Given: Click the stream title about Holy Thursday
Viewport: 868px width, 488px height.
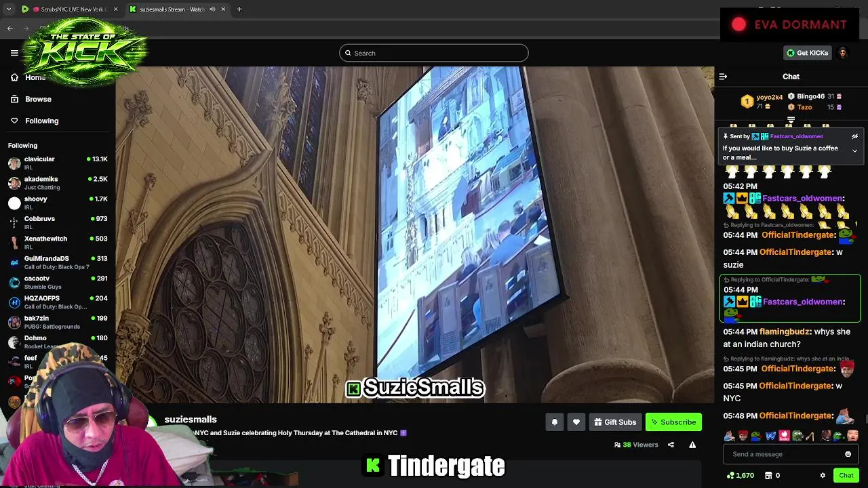Looking at the screenshot, I should [300, 432].
